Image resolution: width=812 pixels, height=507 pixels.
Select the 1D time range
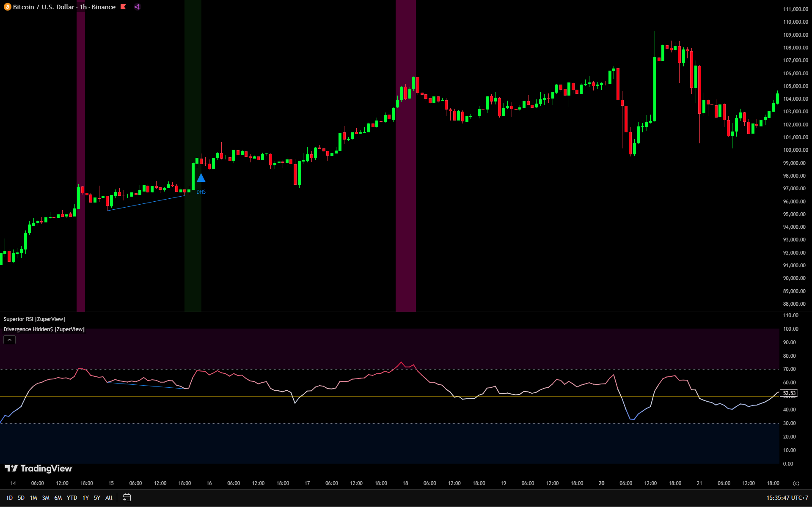coord(9,498)
